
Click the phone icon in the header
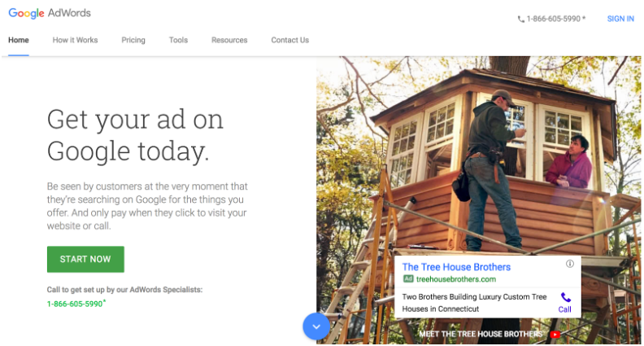pos(520,19)
